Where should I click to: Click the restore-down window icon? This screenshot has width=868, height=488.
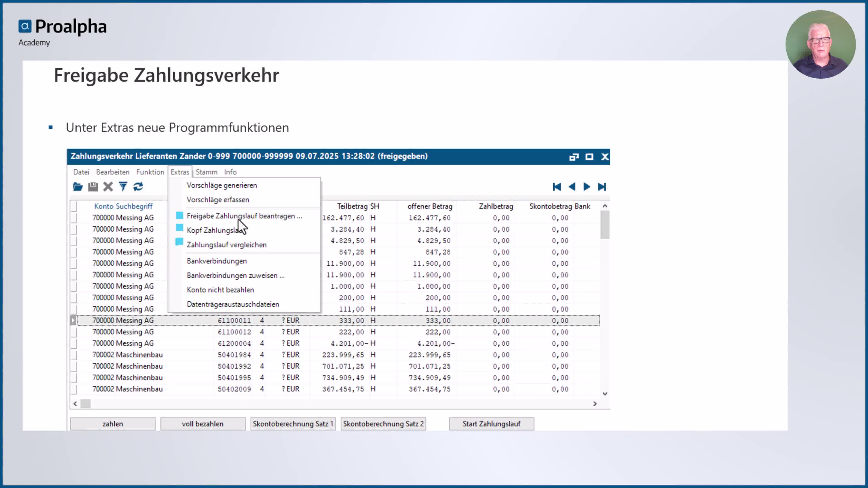[574, 157]
